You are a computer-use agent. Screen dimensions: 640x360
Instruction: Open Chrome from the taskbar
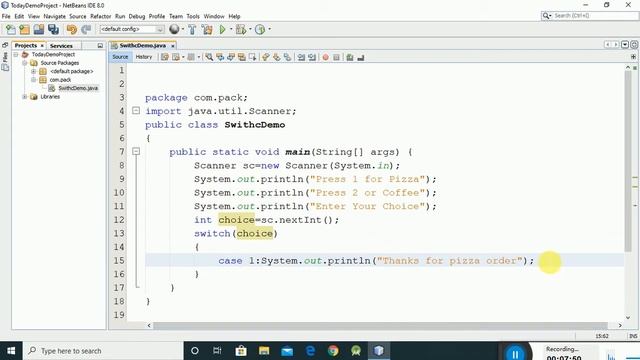pos(333,351)
